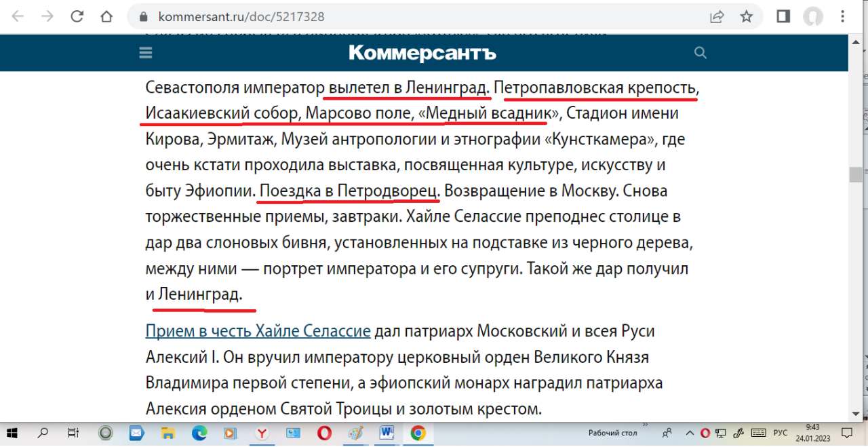Click the word Ленинград. ending the paragraph

tap(200, 295)
